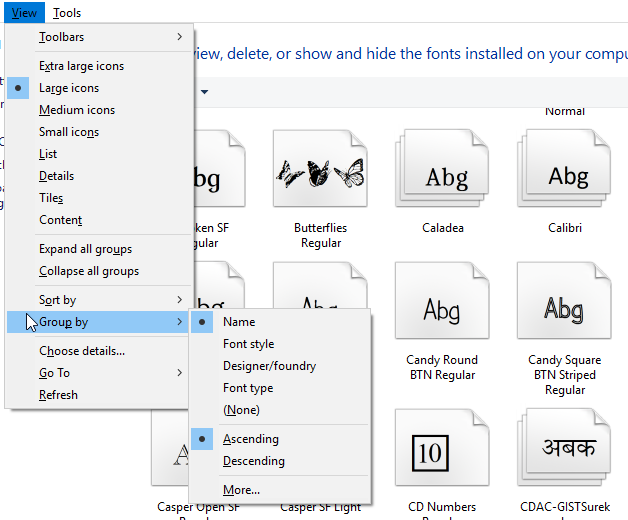Click Refresh in the View menu
628x520 pixels.
98,395
